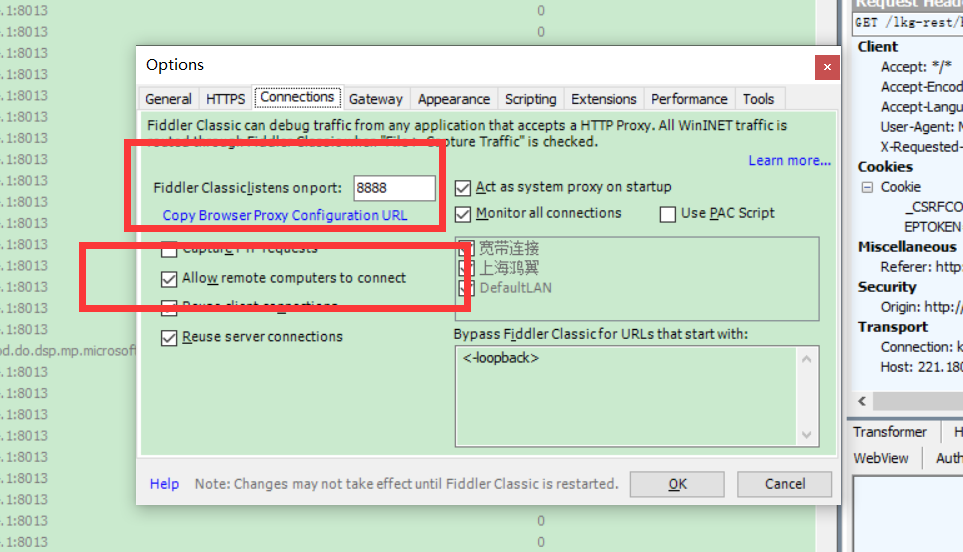Screen dimensions: 963x552
Task: Select the Referer header row
Action: coord(921,267)
